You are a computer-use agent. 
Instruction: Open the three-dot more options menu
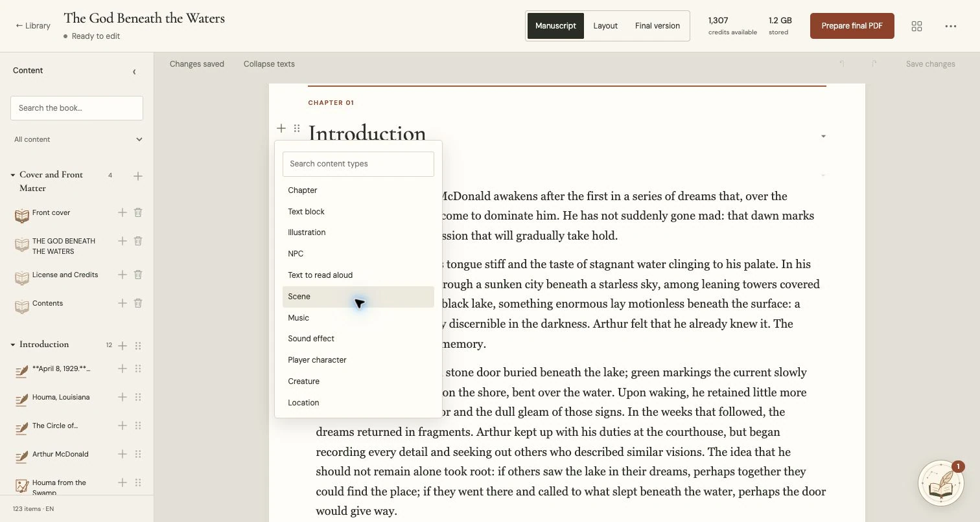click(951, 26)
